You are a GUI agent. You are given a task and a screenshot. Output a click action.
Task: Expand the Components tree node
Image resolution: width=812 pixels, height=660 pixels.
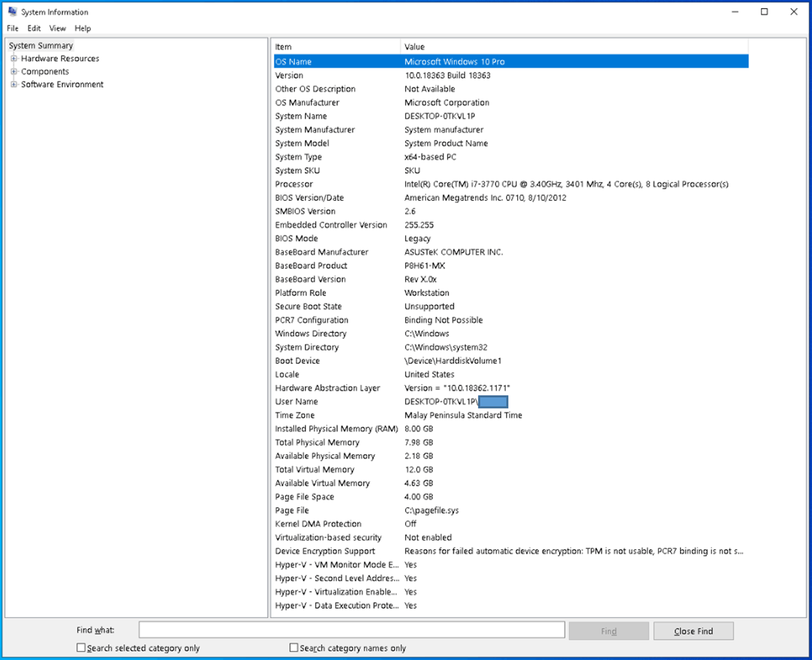14,71
